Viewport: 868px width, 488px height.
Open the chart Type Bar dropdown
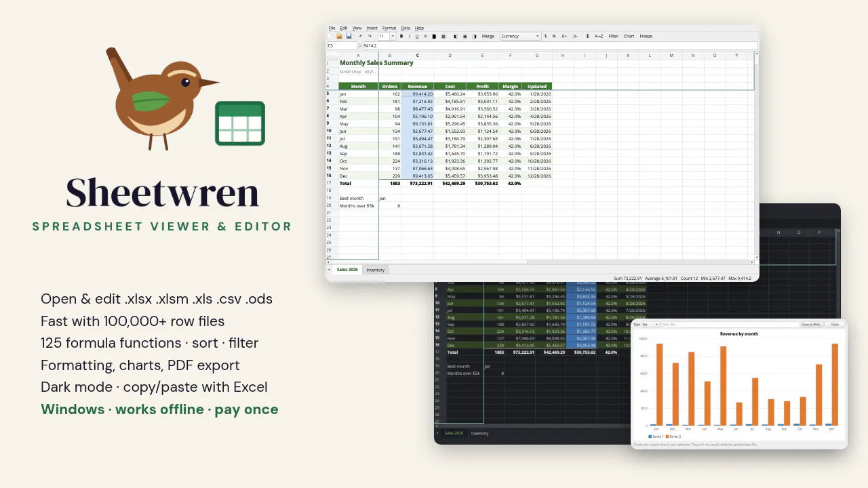[651, 325]
